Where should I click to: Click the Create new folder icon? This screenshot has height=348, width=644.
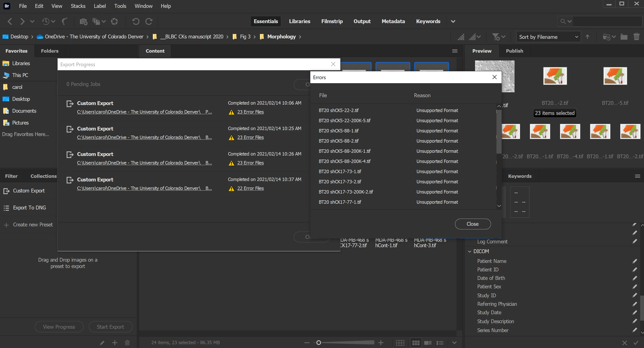tap(624, 37)
